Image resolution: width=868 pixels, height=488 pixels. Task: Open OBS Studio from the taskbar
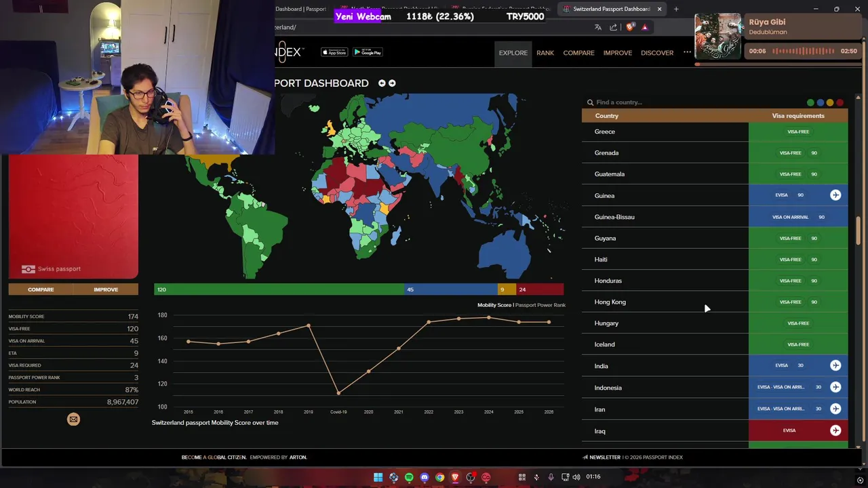point(471,477)
